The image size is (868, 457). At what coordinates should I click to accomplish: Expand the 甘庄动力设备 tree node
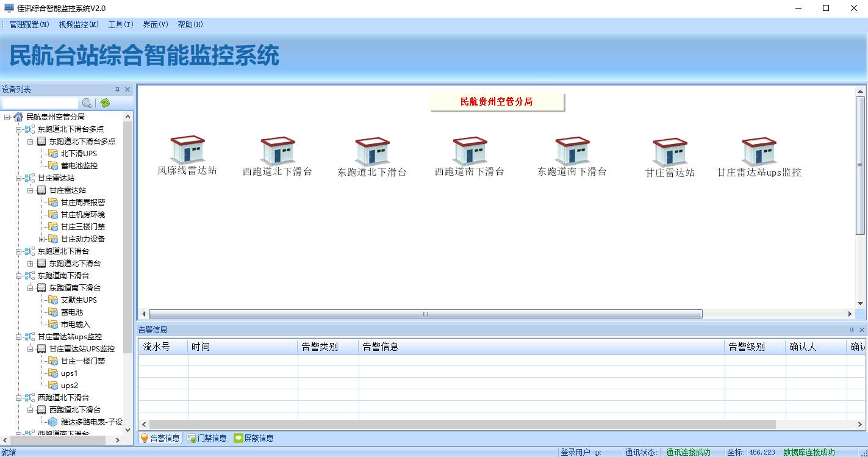click(x=41, y=239)
